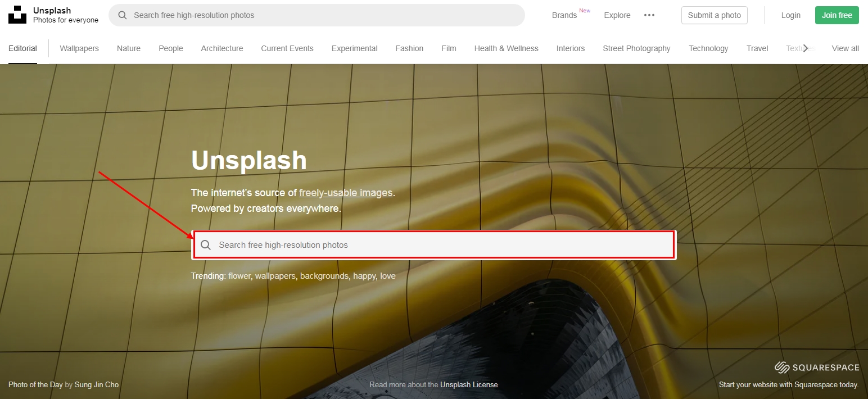Open the Street Photography category
Viewport: 868px width, 399px height.
pos(636,48)
